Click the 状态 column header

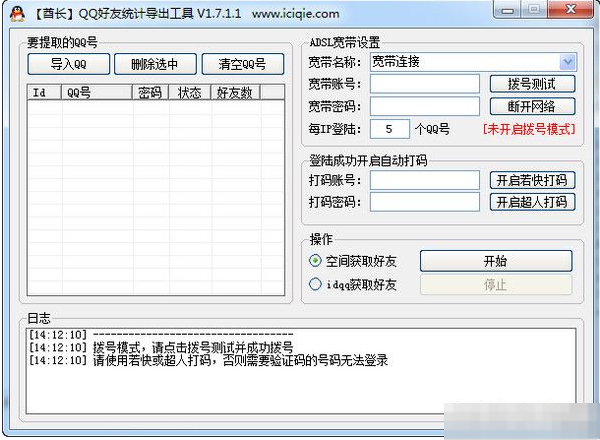[x=190, y=92]
